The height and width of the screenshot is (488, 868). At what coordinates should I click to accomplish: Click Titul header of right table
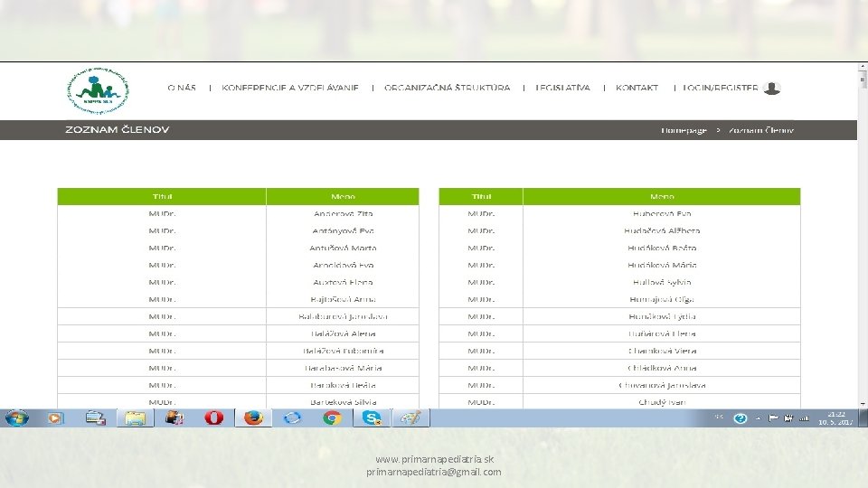[481, 196]
